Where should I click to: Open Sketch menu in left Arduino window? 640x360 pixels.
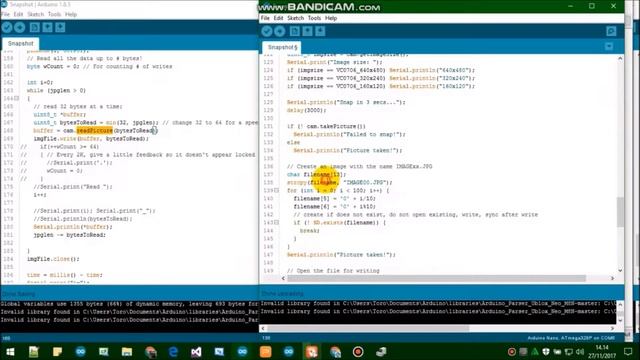coord(36,14)
